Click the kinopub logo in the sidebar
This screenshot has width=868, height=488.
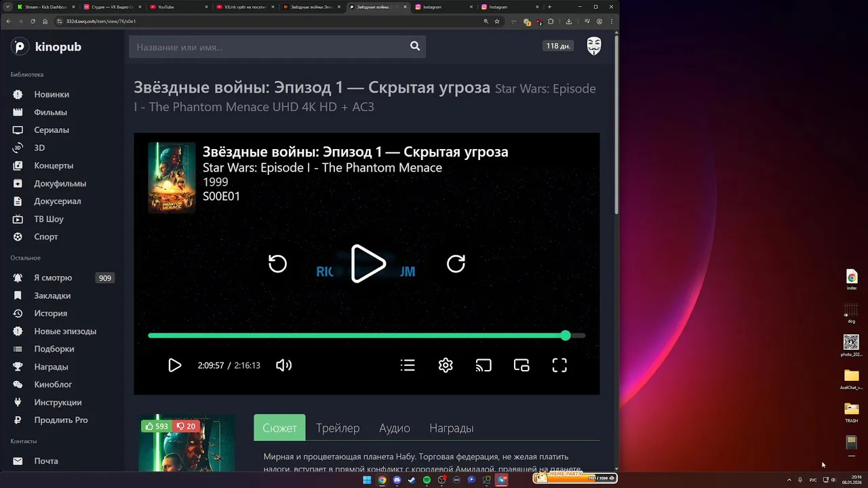coord(46,47)
